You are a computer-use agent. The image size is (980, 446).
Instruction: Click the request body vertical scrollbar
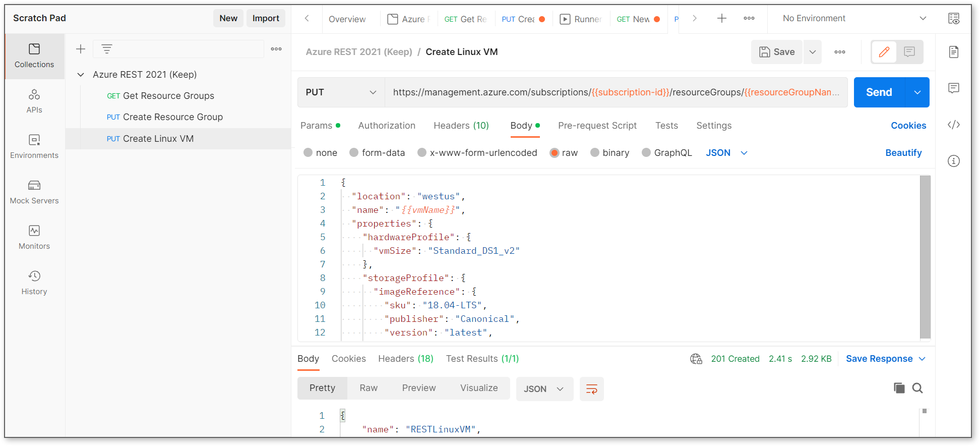coord(925,257)
